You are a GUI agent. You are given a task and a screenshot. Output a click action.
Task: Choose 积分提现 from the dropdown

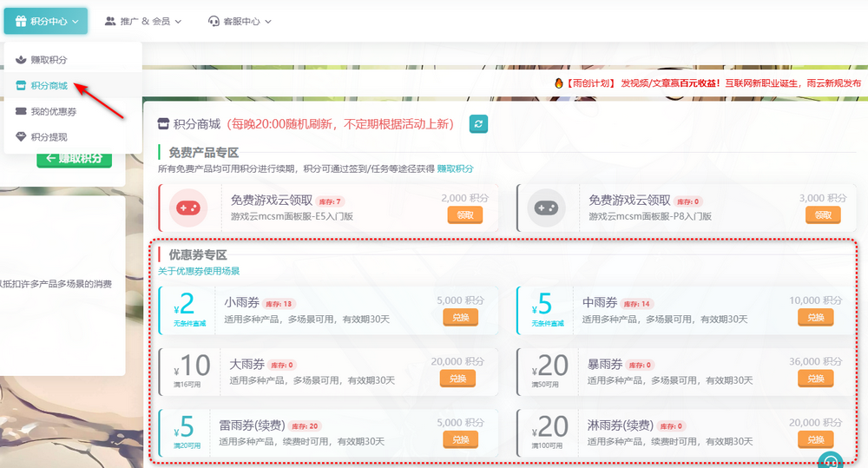(x=49, y=137)
